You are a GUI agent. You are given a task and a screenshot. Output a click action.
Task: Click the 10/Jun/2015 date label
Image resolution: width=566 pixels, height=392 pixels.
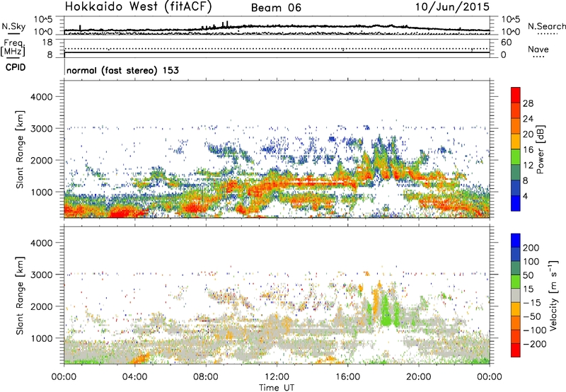(452, 6)
